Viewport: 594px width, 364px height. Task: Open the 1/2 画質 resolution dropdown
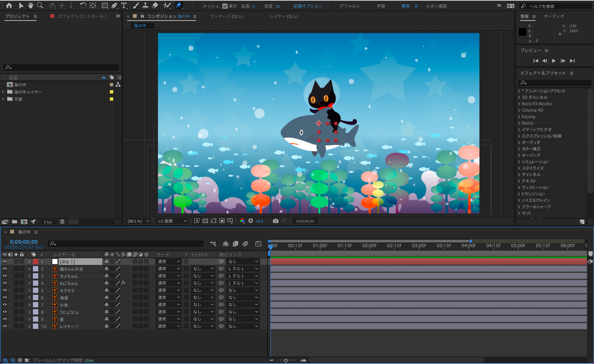pyautogui.click(x=172, y=221)
